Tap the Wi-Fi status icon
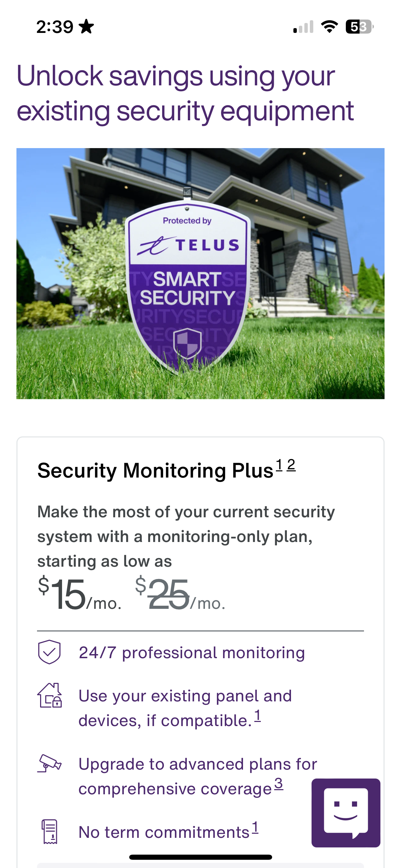401x868 pixels. point(329,27)
